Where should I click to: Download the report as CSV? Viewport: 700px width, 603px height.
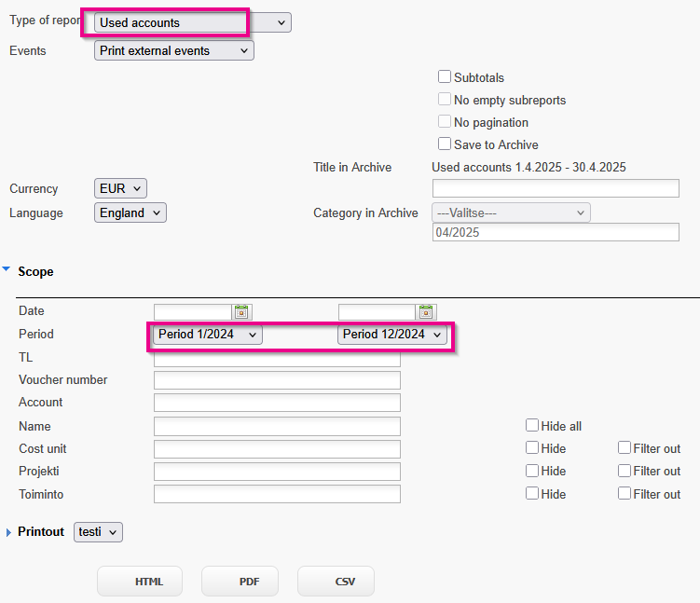click(x=336, y=582)
